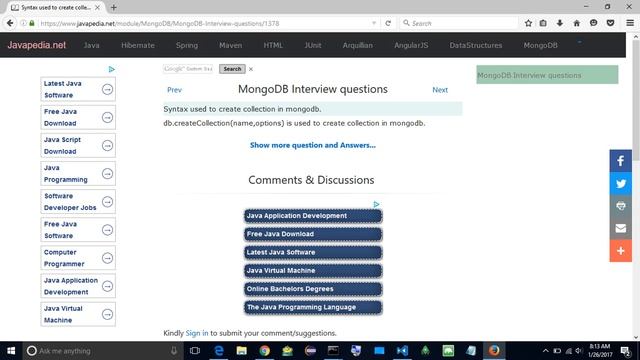Bookmark this page with the star icon
The height and width of the screenshot is (360, 640).
coord(528,23)
